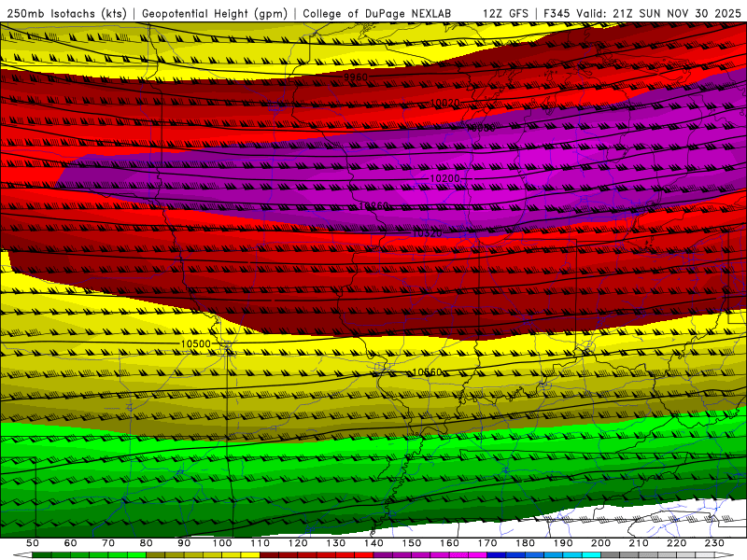This screenshot has height=560, width=747.
Task: Click the "F345" forecast hour label
Action: point(557,14)
